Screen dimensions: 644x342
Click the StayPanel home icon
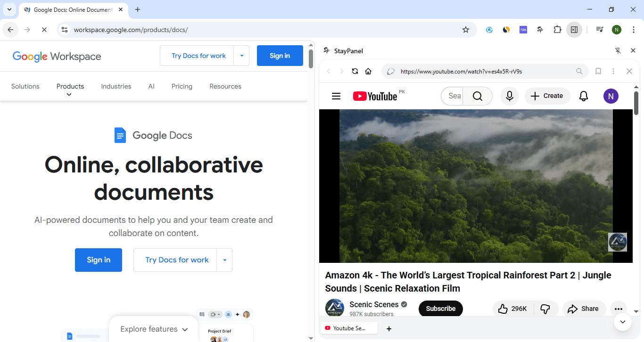click(x=368, y=71)
